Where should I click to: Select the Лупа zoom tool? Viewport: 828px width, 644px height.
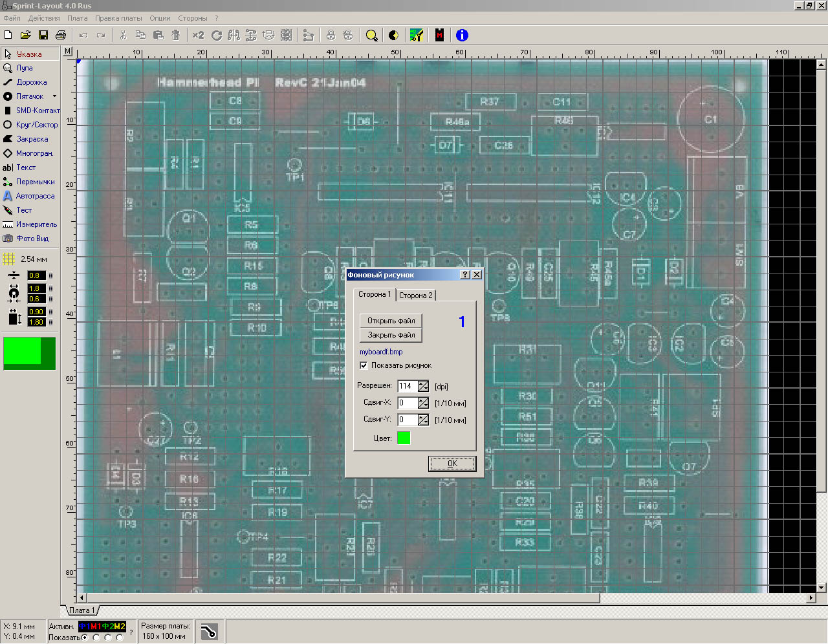click(24, 68)
